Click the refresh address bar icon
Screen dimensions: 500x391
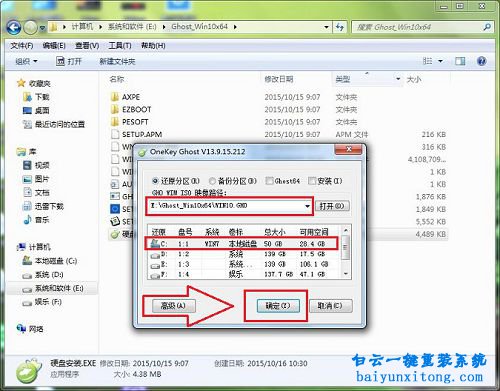pos(340,27)
